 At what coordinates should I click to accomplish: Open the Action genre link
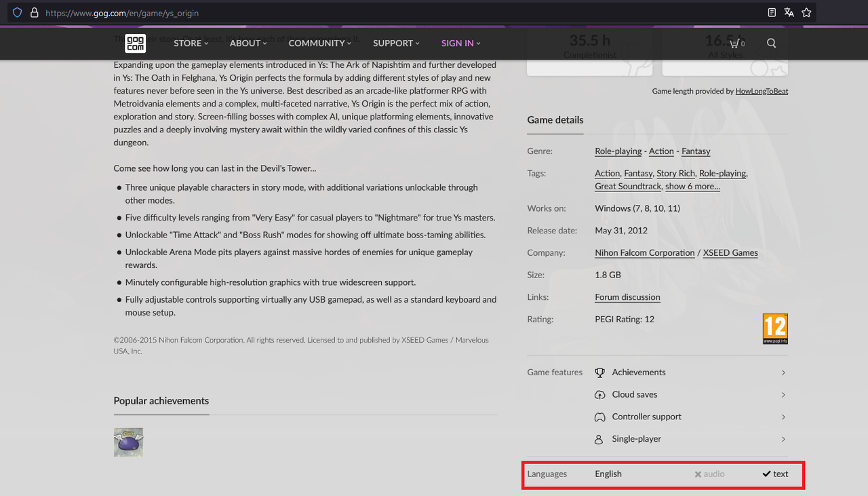(661, 151)
